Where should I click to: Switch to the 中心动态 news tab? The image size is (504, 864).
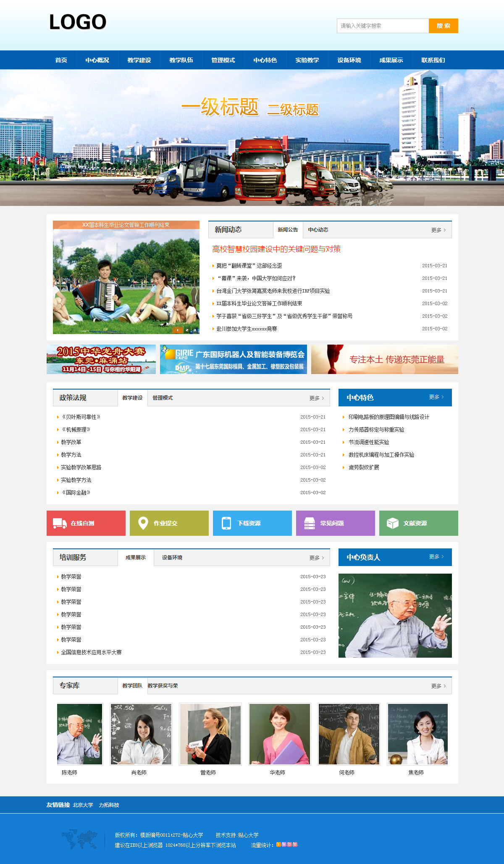pyautogui.click(x=318, y=230)
